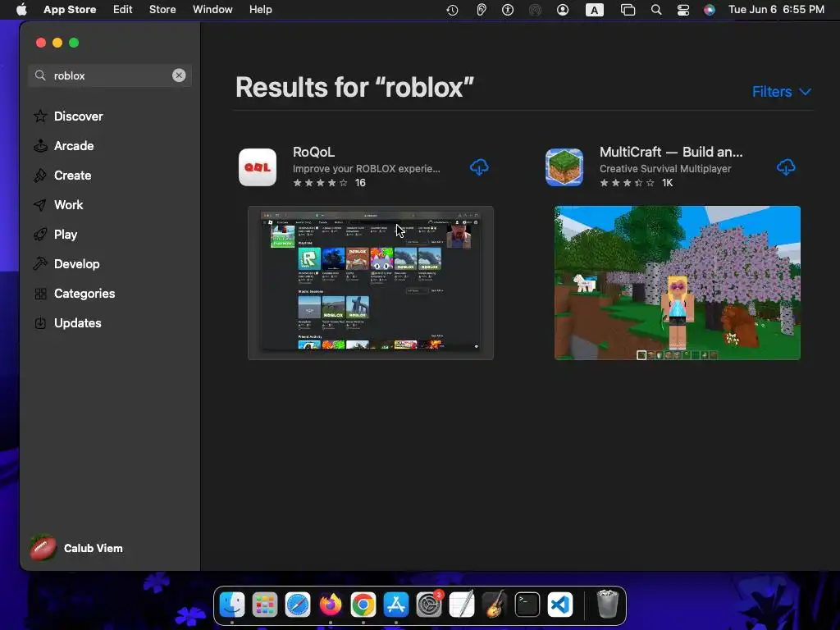Open Control Center in menu bar
This screenshot has width=840, height=630.
click(x=683, y=10)
